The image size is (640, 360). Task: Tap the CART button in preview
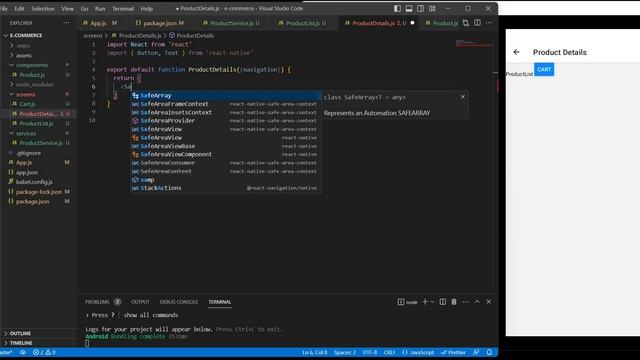pos(544,69)
